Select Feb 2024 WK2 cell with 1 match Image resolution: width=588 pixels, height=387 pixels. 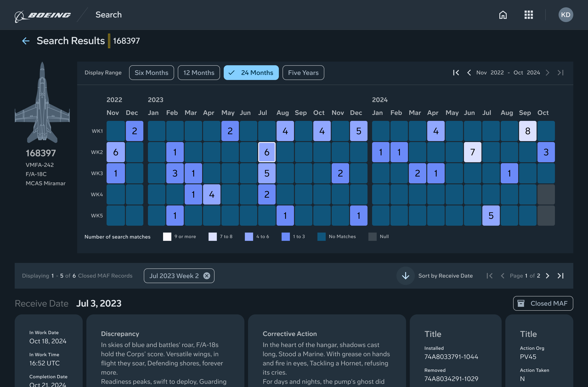point(399,152)
